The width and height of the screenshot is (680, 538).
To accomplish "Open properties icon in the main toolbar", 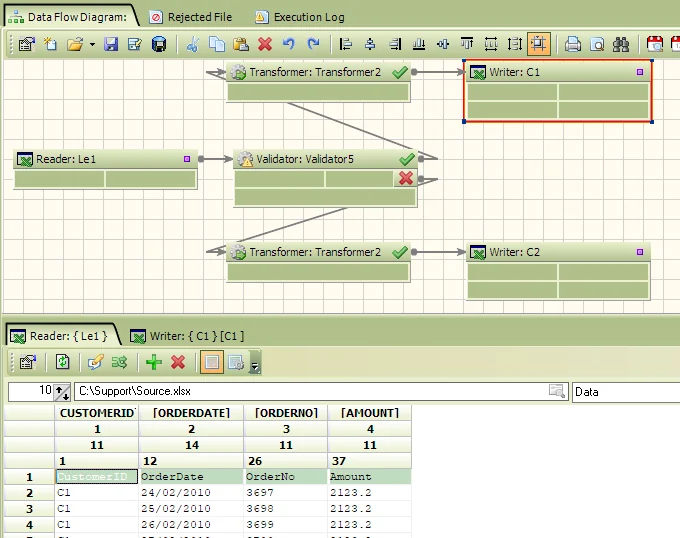I will [26, 44].
